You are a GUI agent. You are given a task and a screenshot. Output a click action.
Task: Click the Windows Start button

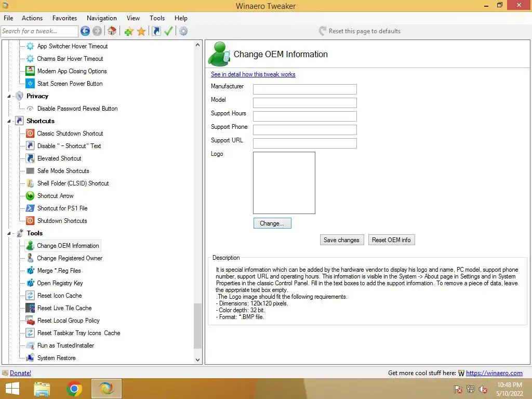point(12,389)
